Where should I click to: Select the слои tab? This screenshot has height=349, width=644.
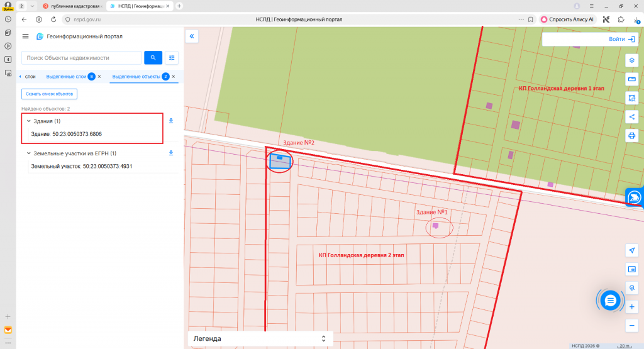[30, 76]
